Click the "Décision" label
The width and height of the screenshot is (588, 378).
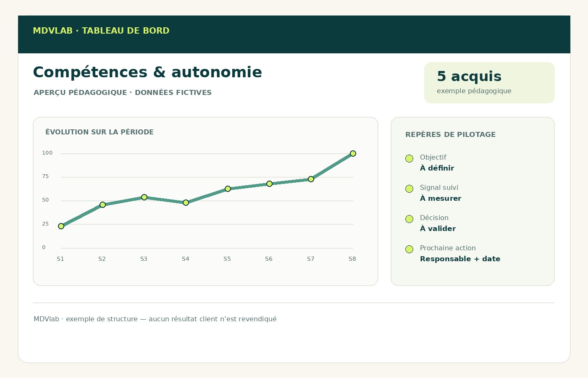click(434, 218)
